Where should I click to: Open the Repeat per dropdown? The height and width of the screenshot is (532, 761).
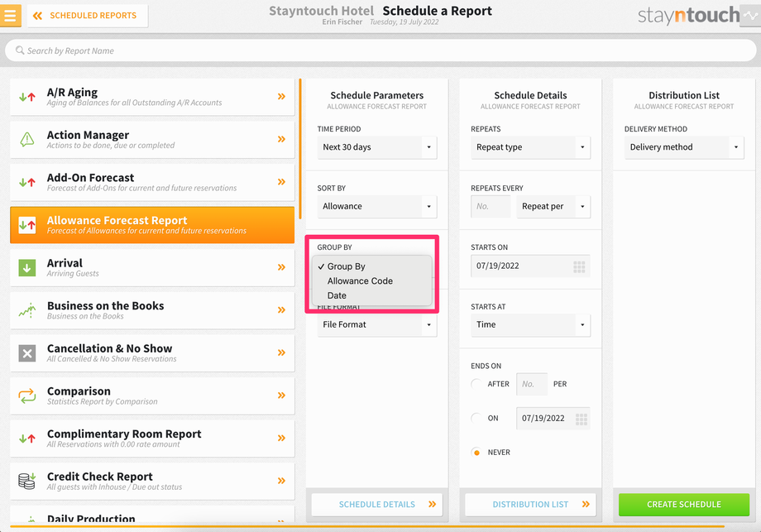(x=553, y=206)
